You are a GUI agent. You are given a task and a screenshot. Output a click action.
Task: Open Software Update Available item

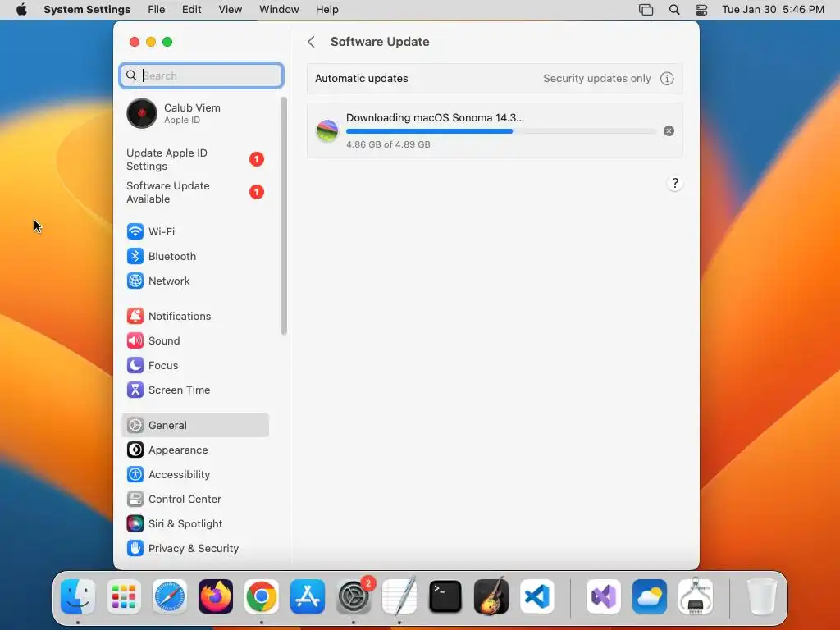click(195, 192)
